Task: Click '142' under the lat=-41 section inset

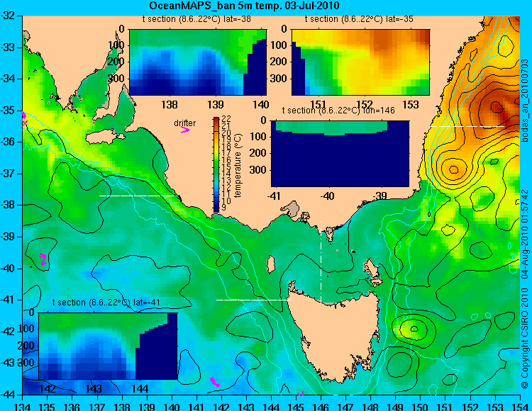Action: pos(47,388)
